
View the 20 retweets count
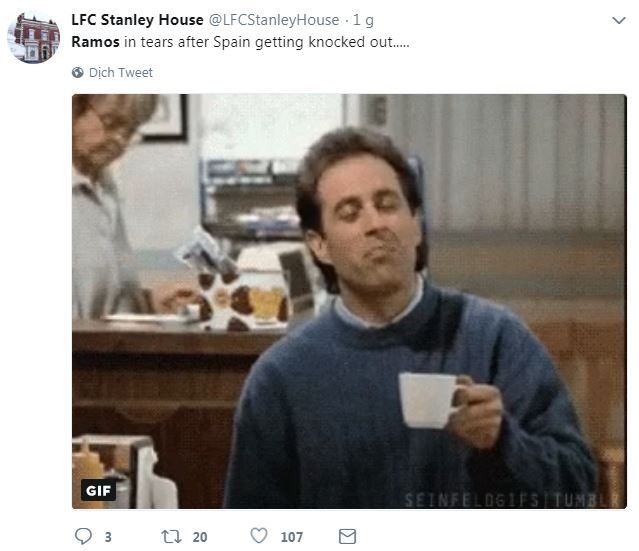200,537
